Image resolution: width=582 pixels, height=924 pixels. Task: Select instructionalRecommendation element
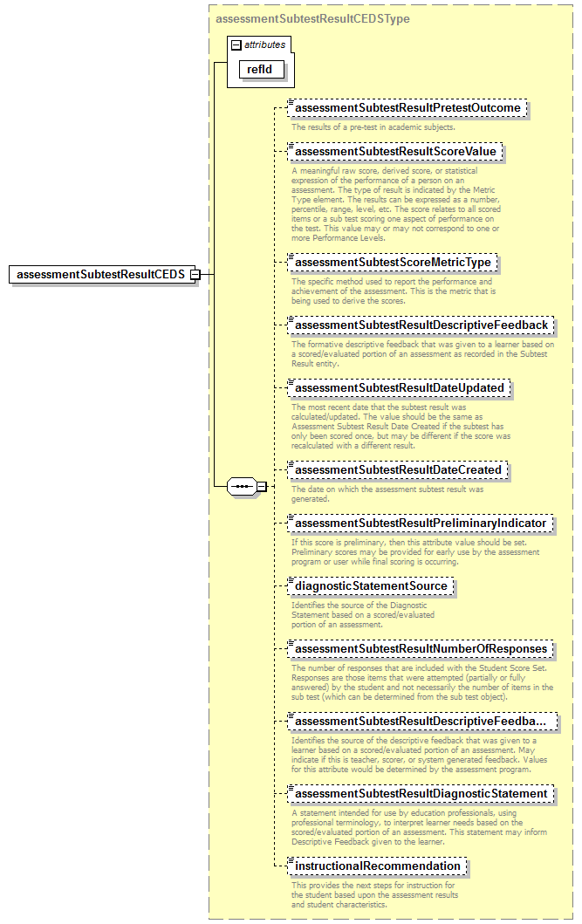(x=377, y=866)
